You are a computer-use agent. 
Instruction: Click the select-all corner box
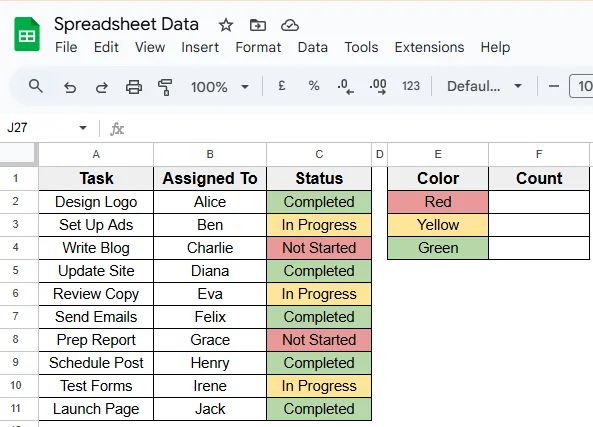coord(19,154)
